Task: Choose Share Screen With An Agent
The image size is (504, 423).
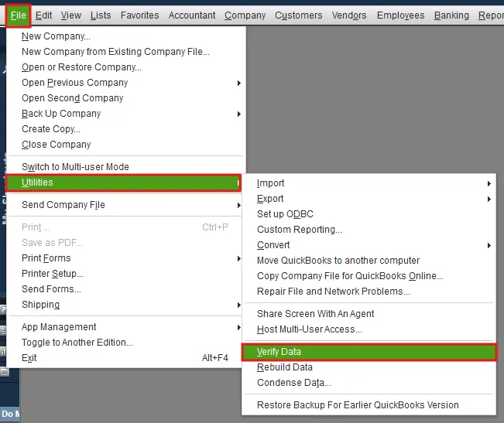Action: pos(369,314)
